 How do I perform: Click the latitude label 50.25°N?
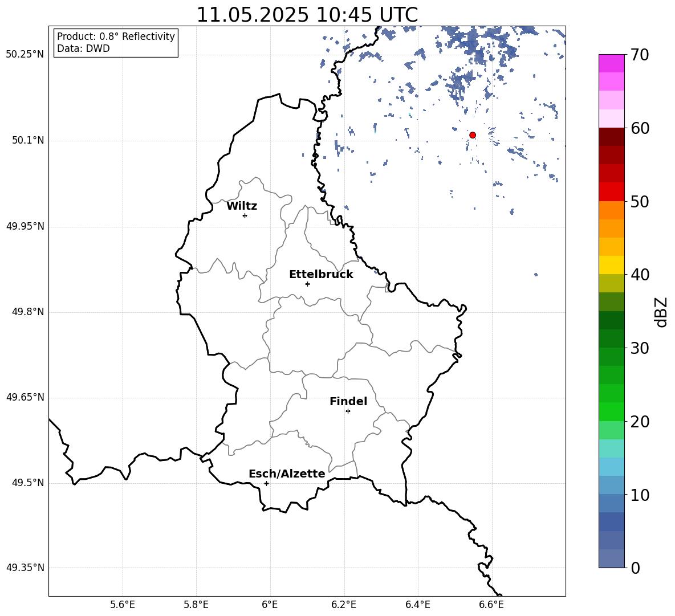coord(25,55)
